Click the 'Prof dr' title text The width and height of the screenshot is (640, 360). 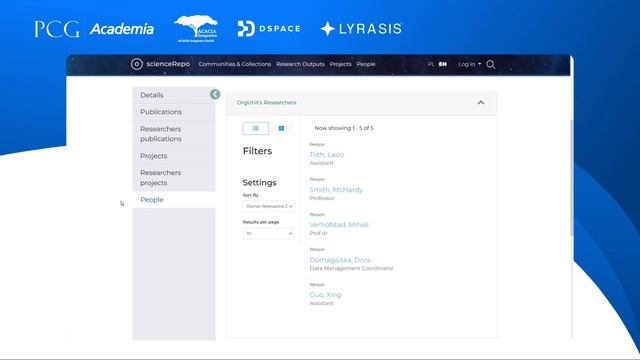coord(318,233)
